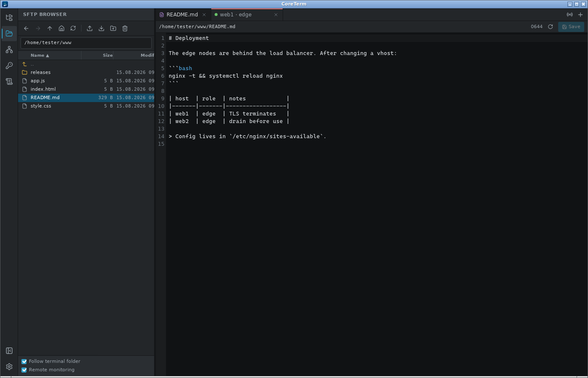Click the remote path input field
588x378 pixels.
click(x=86, y=43)
